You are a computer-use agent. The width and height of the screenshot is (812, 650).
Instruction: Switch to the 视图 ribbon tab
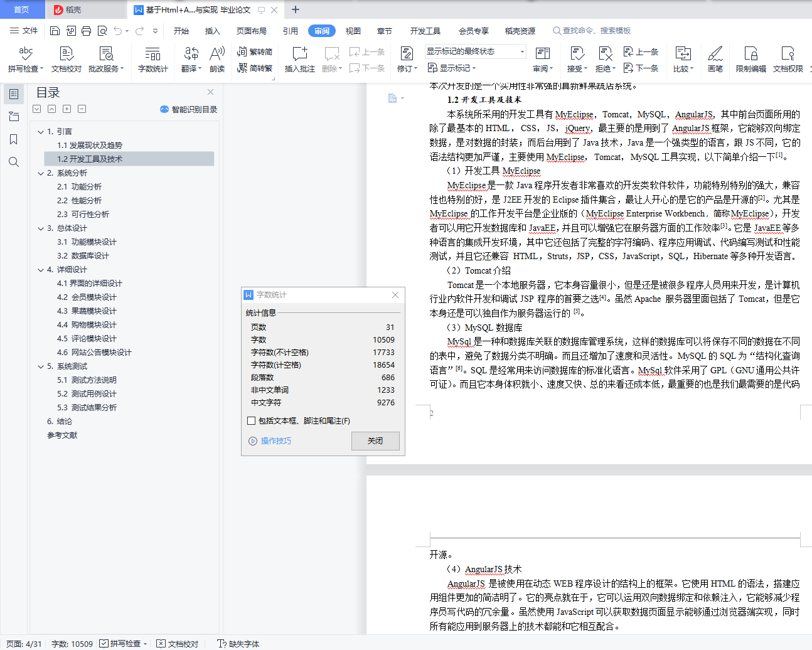point(353,31)
